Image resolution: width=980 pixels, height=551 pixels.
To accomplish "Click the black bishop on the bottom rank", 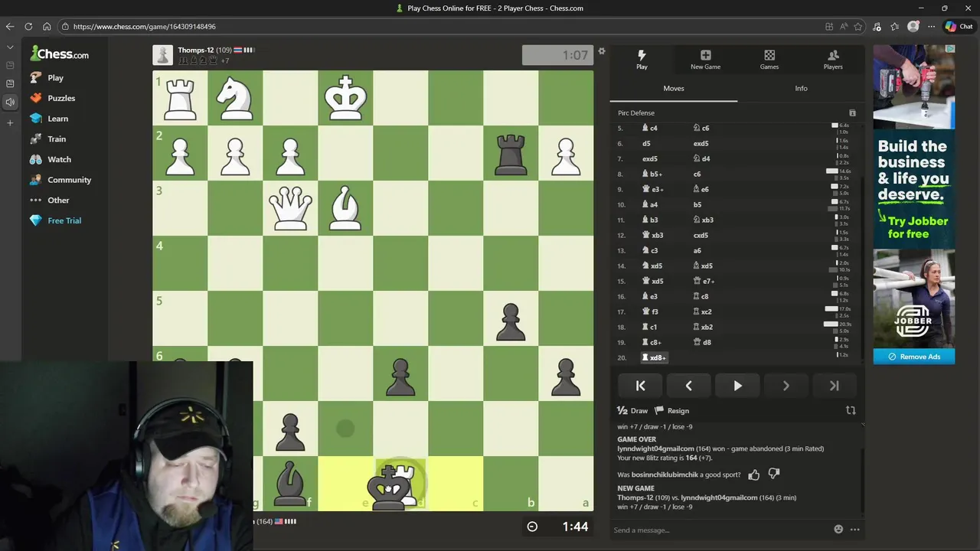I will [x=290, y=483].
